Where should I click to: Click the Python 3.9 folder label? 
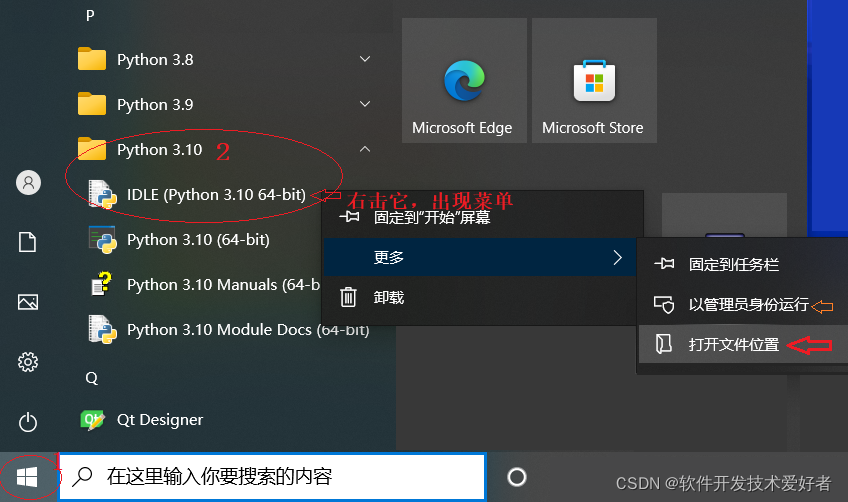point(155,104)
